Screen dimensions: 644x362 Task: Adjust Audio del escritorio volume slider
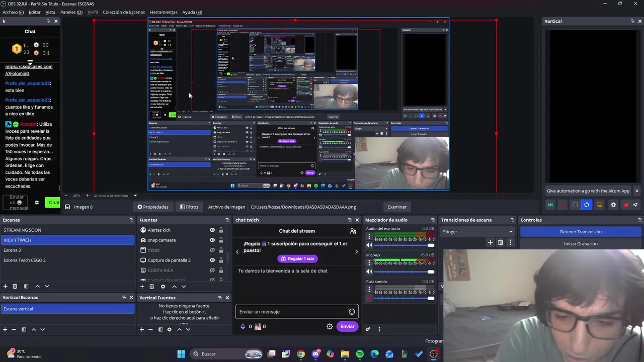[404, 245]
